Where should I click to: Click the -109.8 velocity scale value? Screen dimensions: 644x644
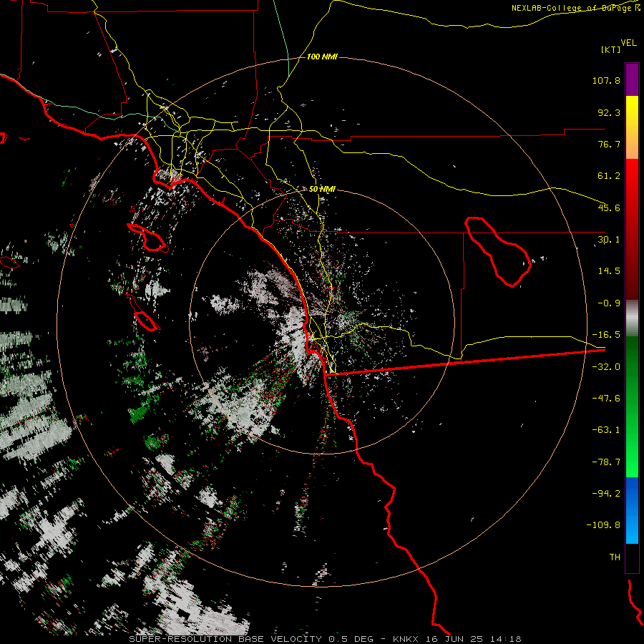click(603, 525)
